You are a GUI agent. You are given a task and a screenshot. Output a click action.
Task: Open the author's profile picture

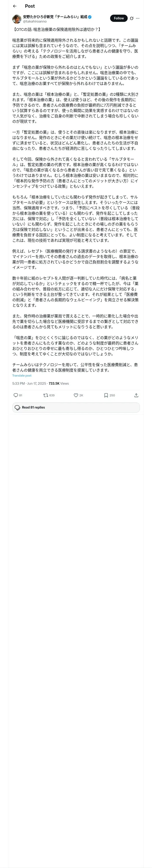(x=17, y=19)
